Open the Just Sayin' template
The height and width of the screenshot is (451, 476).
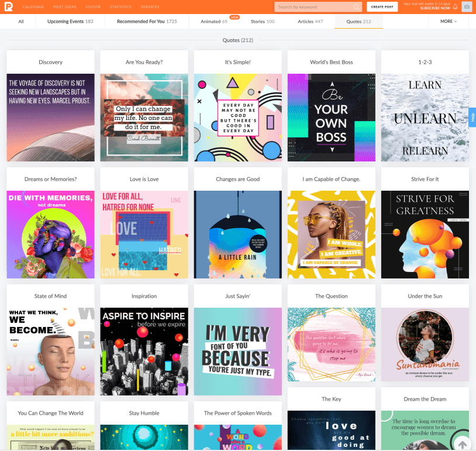click(x=237, y=340)
